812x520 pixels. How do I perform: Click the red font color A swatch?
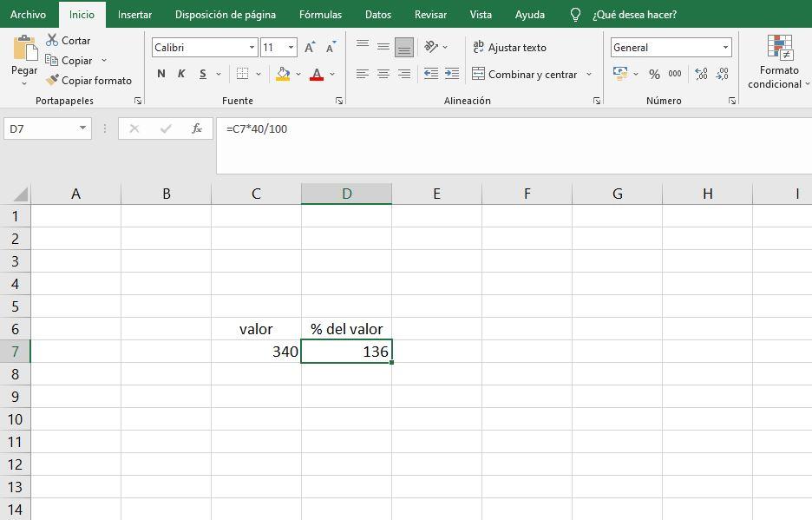(317, 75)
